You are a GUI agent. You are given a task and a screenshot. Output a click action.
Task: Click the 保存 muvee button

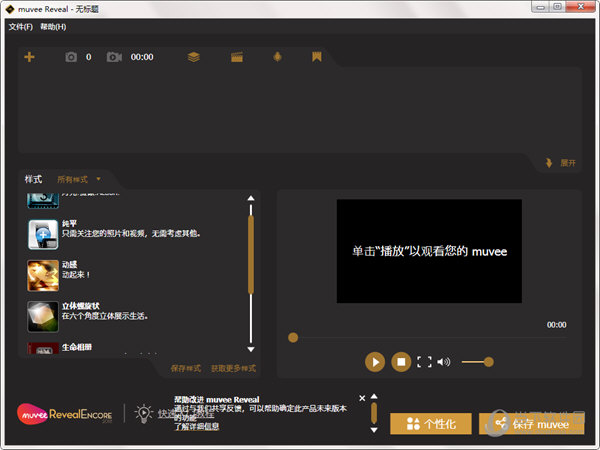tap(532, 424)
